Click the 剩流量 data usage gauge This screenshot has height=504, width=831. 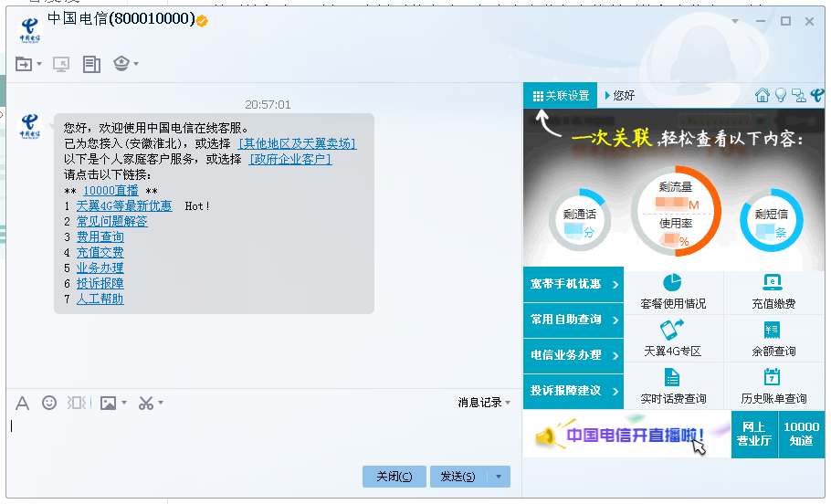[676, 211]
